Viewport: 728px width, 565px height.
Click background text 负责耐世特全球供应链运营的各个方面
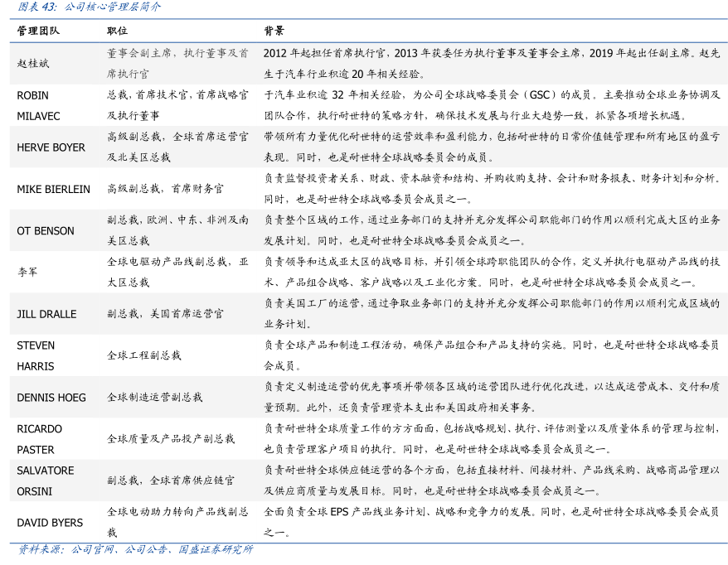tap(492, 481)
